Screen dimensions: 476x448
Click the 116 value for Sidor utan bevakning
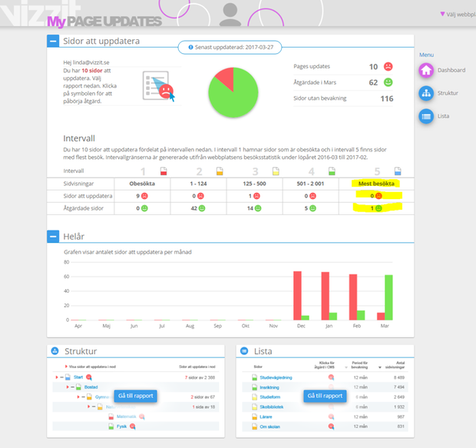point(387,98)
